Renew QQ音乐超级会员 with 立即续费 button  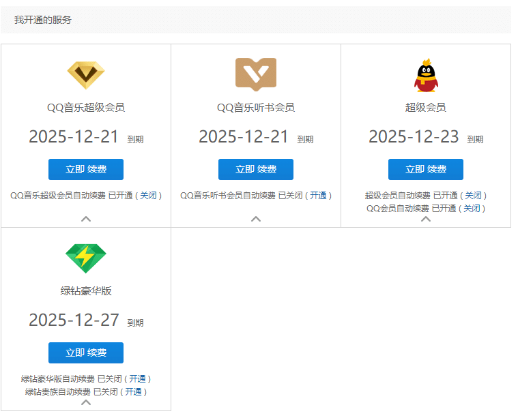(86, 169)
